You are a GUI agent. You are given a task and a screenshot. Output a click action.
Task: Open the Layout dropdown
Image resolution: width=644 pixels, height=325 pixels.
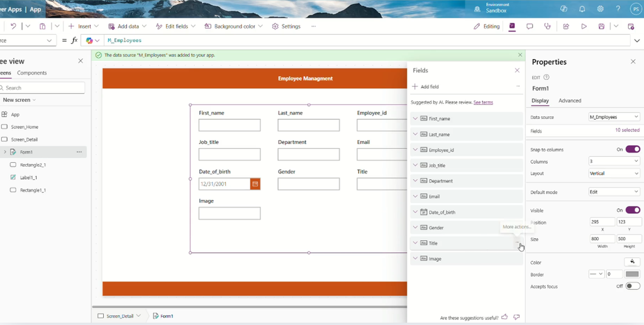pos(614,173)
